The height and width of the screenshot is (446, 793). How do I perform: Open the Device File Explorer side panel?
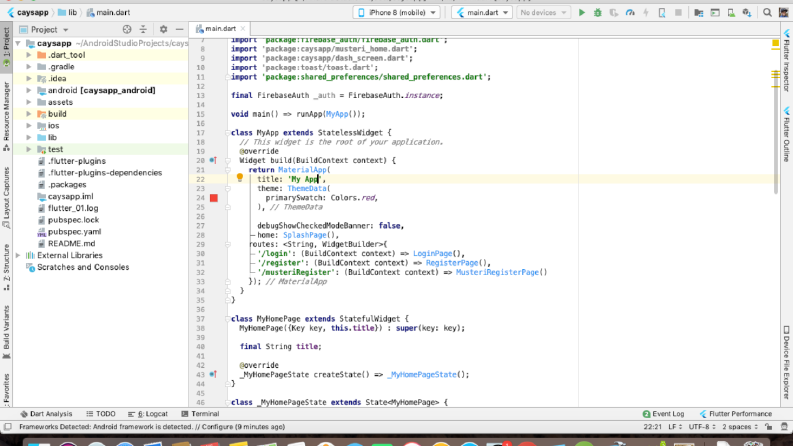point(787,362)
